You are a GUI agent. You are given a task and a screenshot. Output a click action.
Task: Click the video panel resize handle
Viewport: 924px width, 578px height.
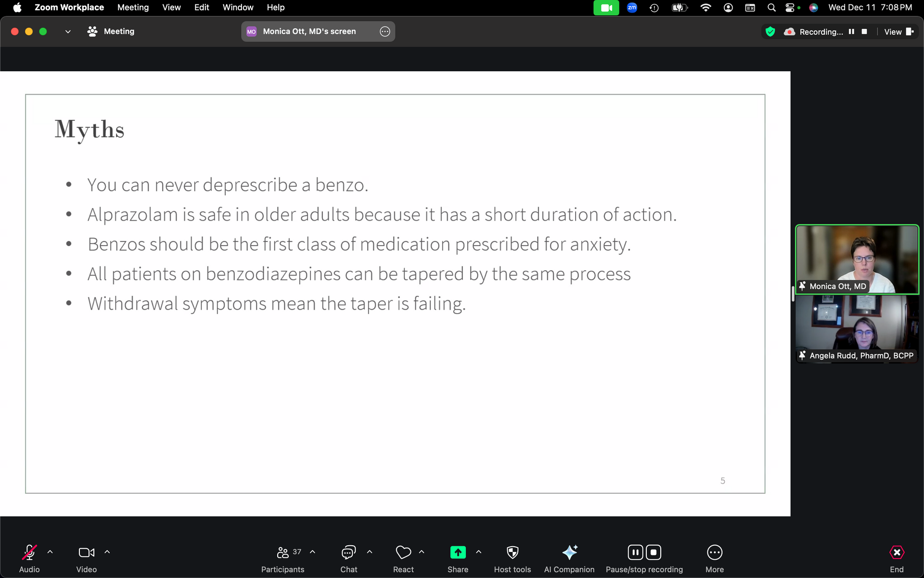793,294
